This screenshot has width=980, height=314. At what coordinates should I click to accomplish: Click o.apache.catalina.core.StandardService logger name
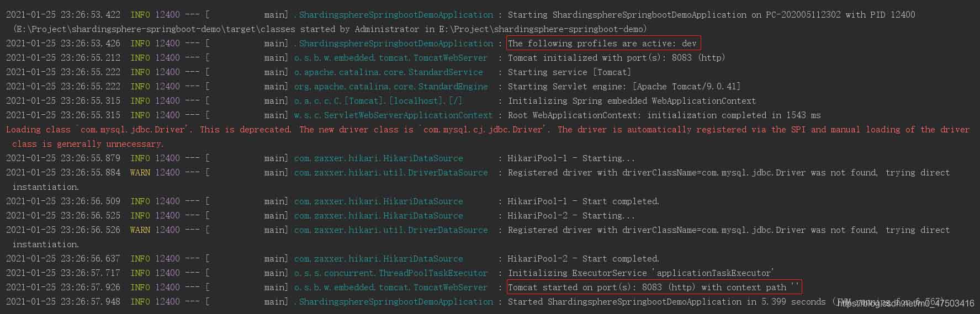pos(389,72)
